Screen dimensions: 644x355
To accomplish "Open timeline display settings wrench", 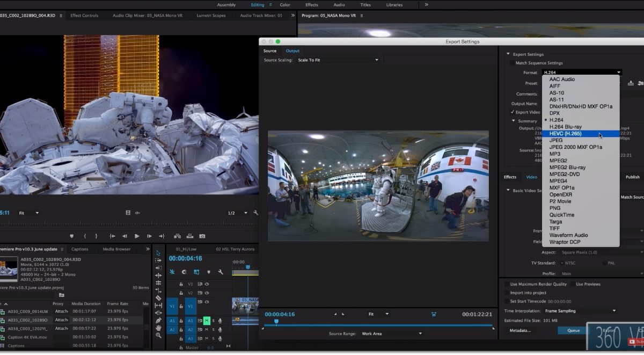I will (x=221, y=272).
